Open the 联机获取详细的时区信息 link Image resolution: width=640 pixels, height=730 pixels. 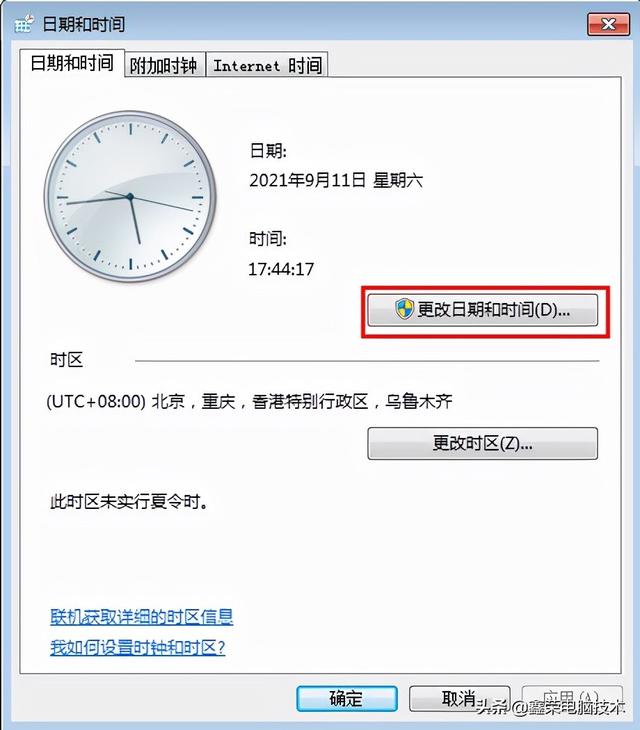coord(141,617)
